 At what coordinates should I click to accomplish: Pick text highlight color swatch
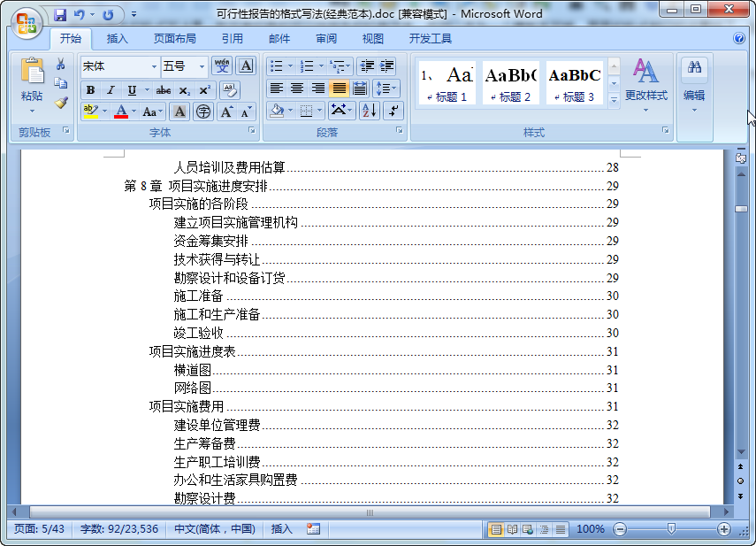[x=90, y=112]
